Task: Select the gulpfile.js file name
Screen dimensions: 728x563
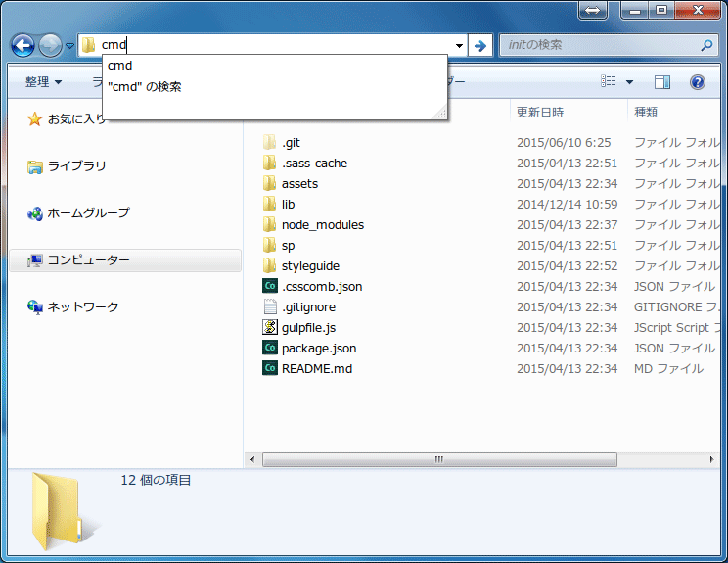Action: pos(308,327)
